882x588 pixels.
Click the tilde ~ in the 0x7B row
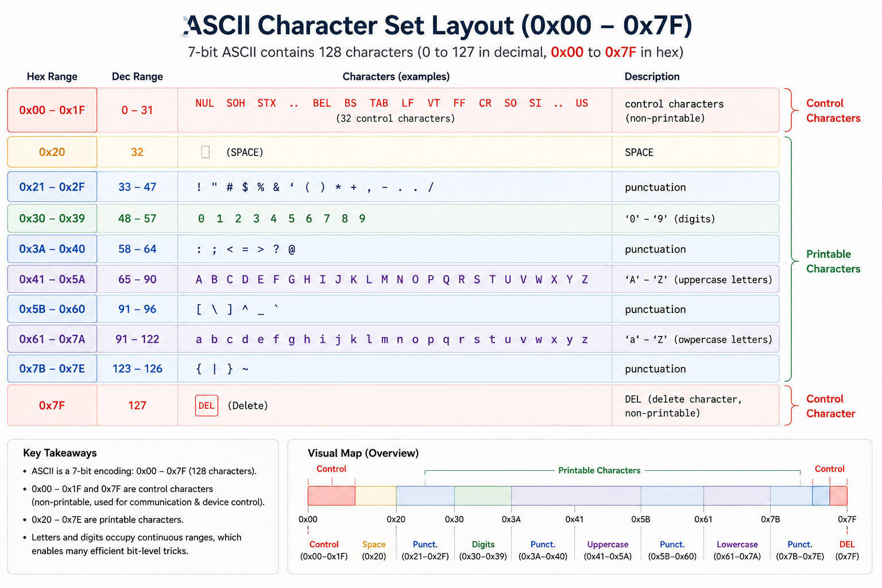click(245, 369)
